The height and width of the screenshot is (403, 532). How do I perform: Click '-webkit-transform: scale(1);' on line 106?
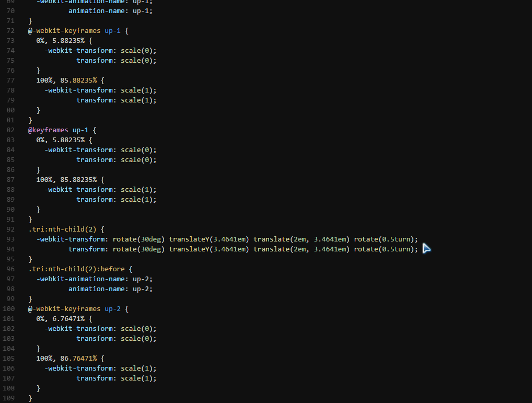click(101, 368)
